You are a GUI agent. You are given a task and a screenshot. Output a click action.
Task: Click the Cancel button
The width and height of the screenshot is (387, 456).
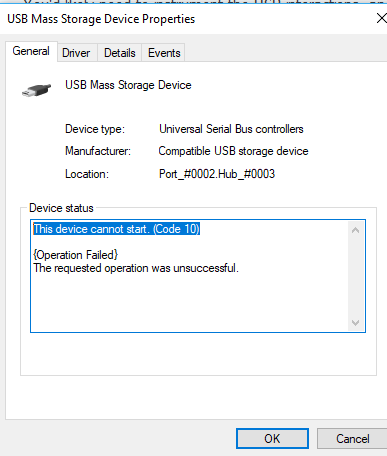tap(352, 439)
